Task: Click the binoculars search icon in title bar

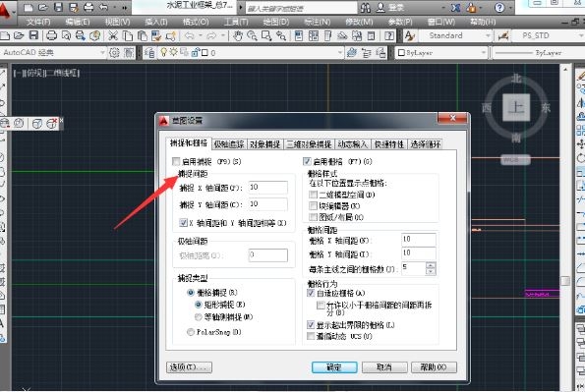Action: [x=365, y=8]
